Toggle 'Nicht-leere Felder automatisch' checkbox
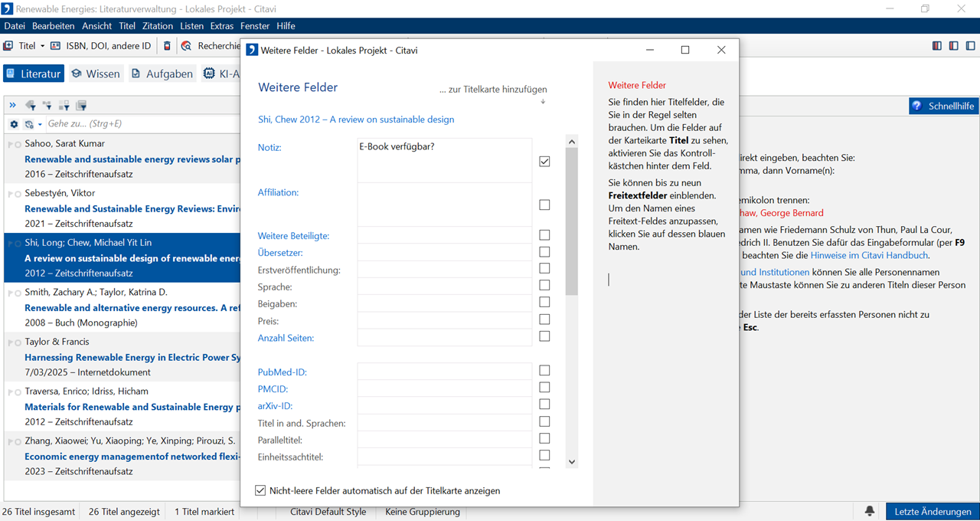 [x=261, y=490]
